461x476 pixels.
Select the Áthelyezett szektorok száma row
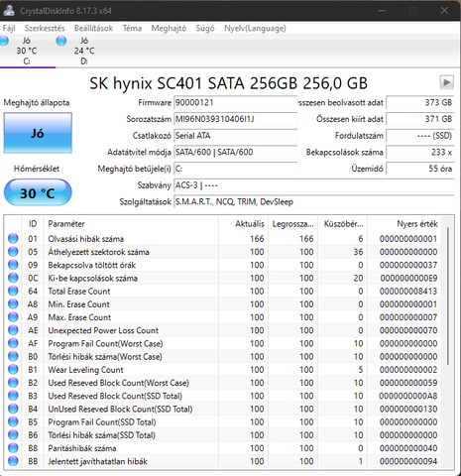[223, 252]
